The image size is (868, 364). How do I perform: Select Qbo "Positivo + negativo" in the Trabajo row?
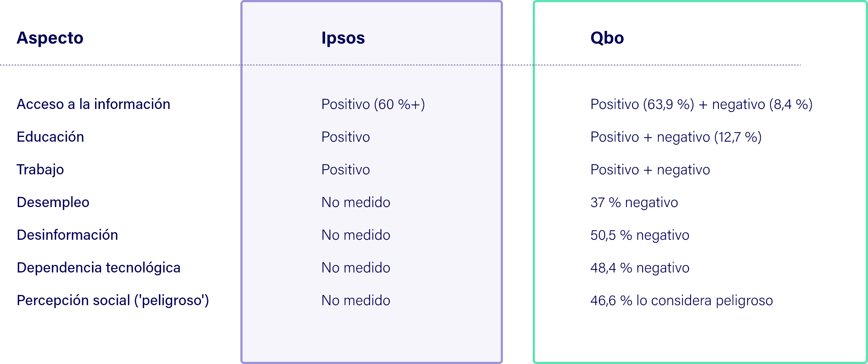coord(650,170)
